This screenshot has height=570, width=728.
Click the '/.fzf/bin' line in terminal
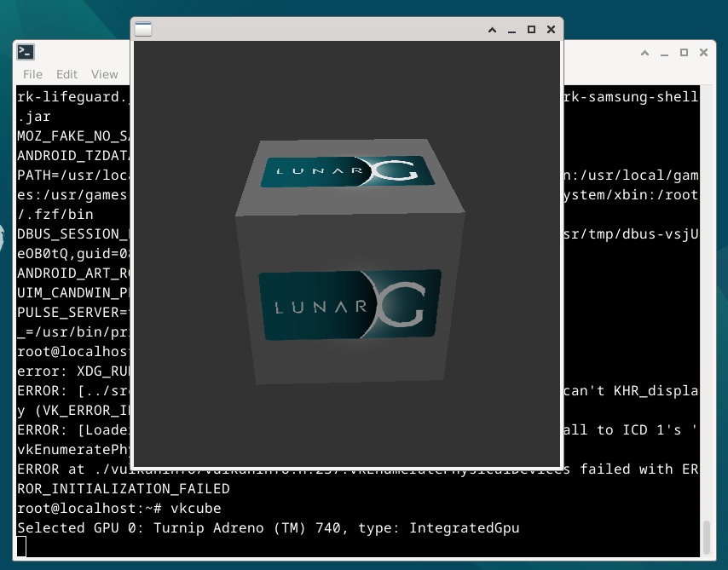[55, 215]
